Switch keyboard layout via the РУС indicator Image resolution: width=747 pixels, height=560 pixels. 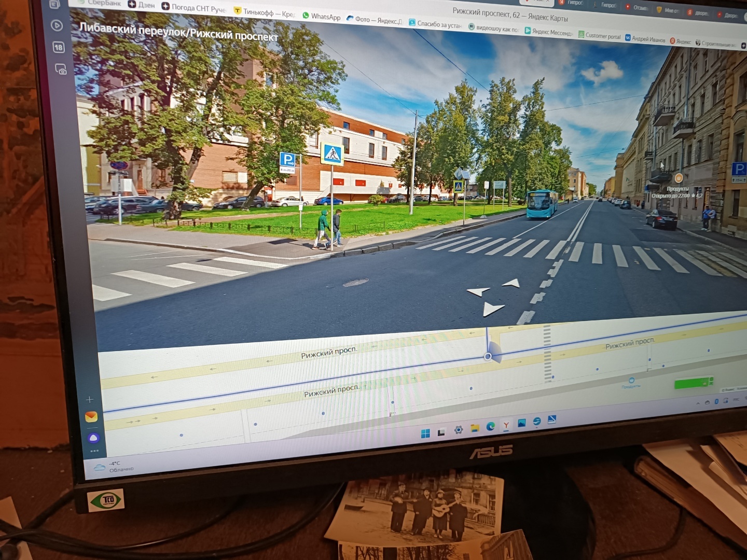pos(736,399)
